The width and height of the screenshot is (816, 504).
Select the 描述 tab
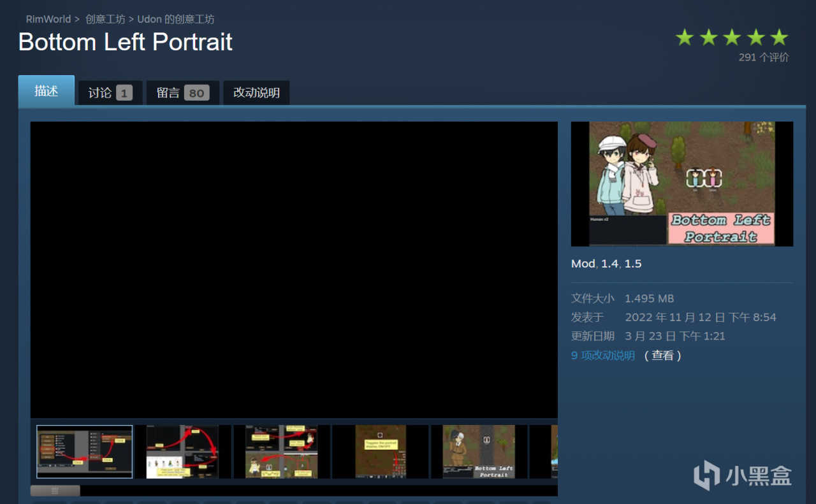(x=47, y=91)
